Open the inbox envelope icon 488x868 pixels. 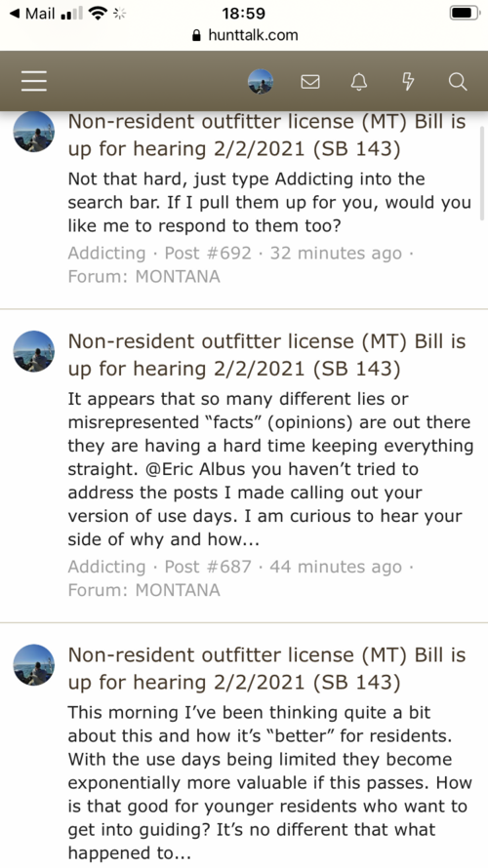(310, 82)
